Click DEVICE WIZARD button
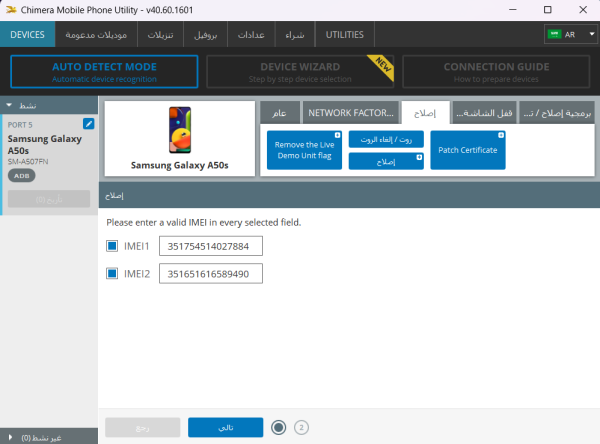 [300, 72]
